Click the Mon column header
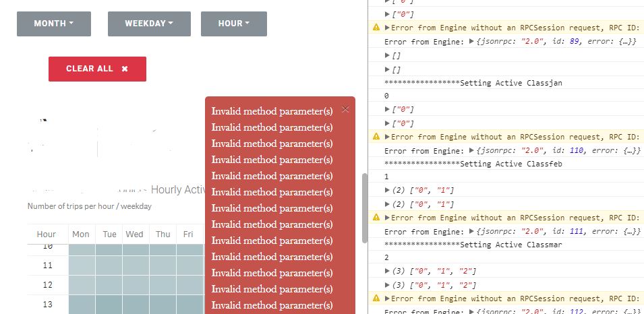The width and height of the screenshot is (644, 314). (81, 234)
